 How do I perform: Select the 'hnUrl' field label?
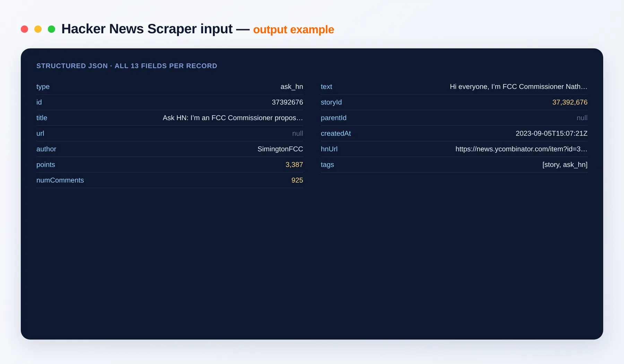click(329, 149)
